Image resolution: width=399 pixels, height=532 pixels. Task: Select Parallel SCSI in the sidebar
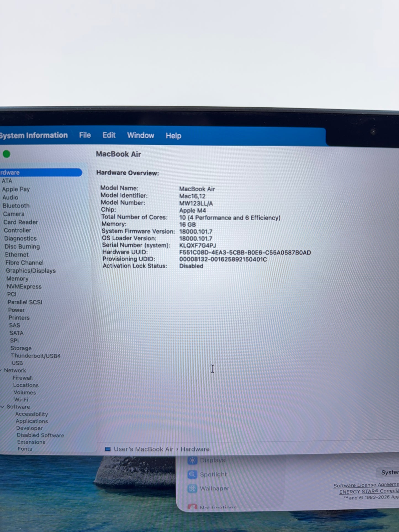click(x=25, y=302)
